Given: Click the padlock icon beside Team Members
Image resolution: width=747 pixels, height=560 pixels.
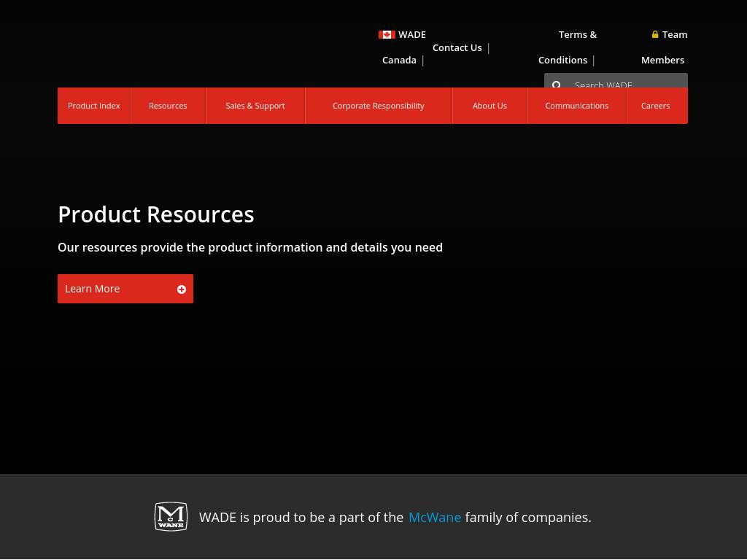Looking at the screenshot, I should pyautogui.click(x=655, y=34).
